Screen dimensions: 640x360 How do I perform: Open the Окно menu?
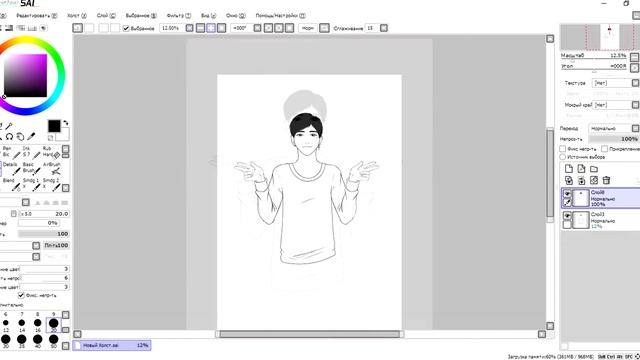point(236,16)
